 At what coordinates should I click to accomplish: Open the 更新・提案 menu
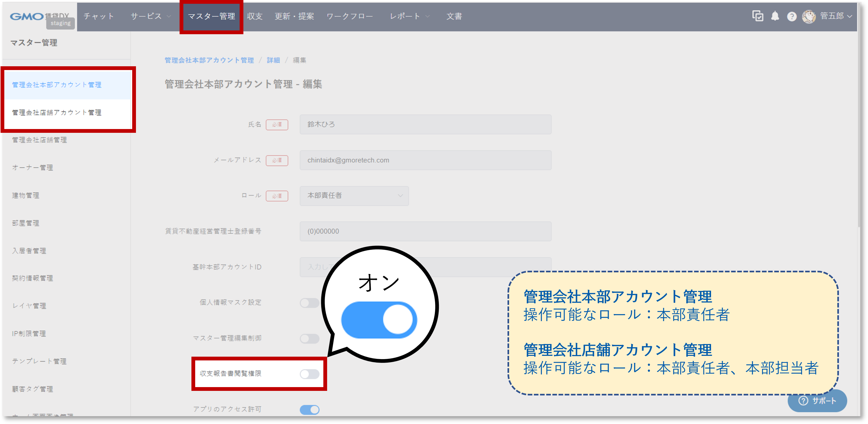tap(294, 16)
